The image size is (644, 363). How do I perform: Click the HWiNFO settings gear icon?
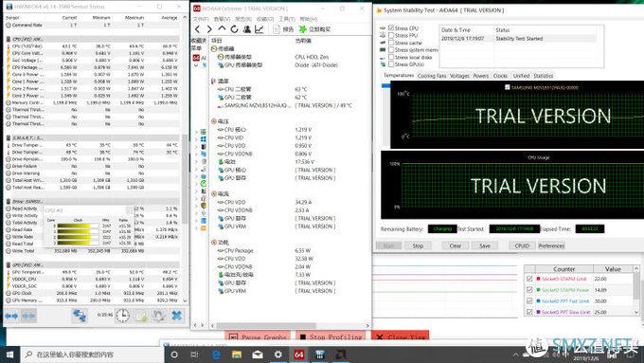158,316
